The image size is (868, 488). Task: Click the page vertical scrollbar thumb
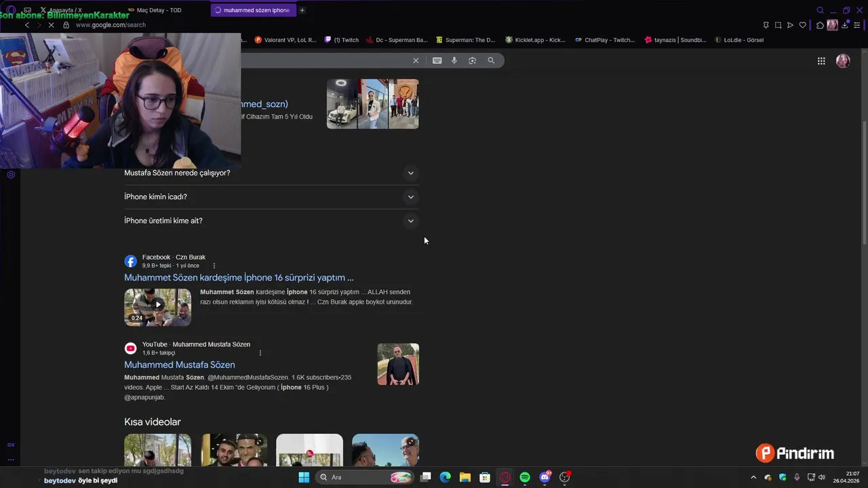[x=864, y=183]
